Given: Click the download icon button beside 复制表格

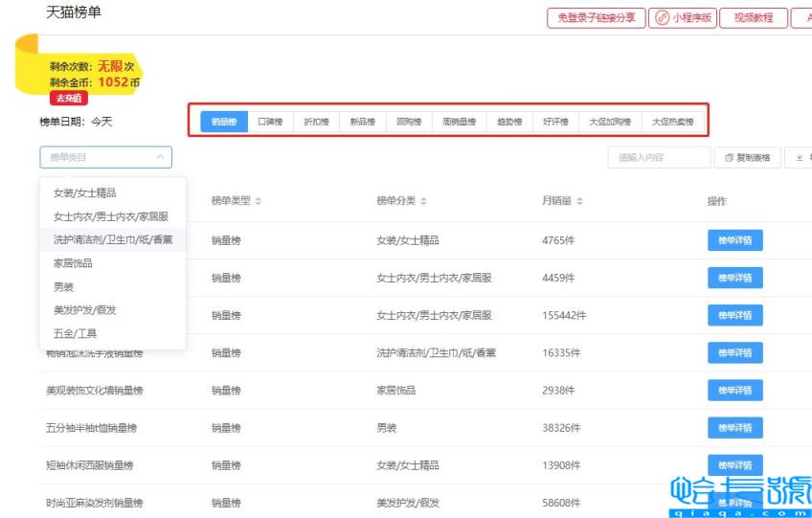Looking at the screenshot, I should pyautogui.click(x=799, y=157).
